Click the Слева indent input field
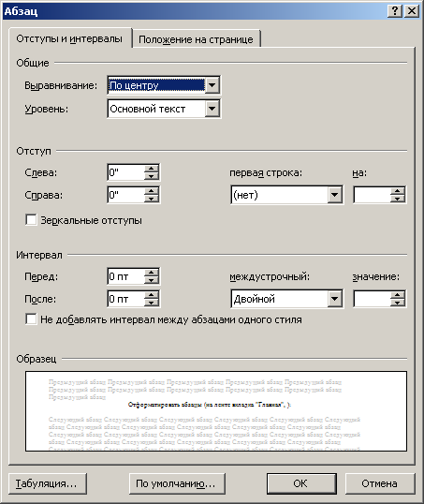Screen dimensions: 424x504 point(126,172)
